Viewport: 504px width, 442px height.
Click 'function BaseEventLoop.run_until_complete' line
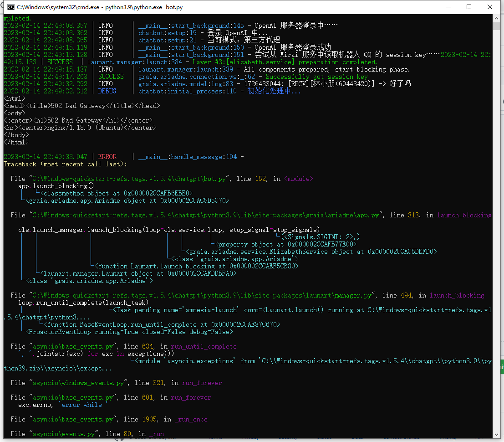(x=162, y=324)
